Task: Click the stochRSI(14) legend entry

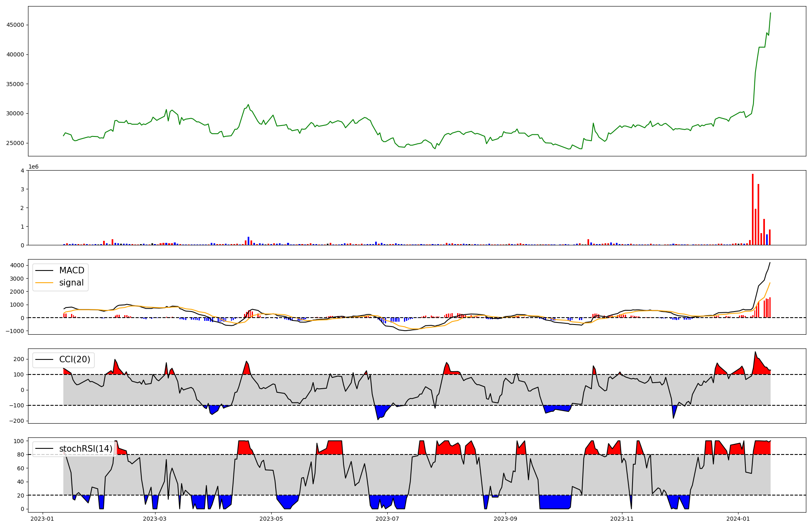Action: point(86,449)
